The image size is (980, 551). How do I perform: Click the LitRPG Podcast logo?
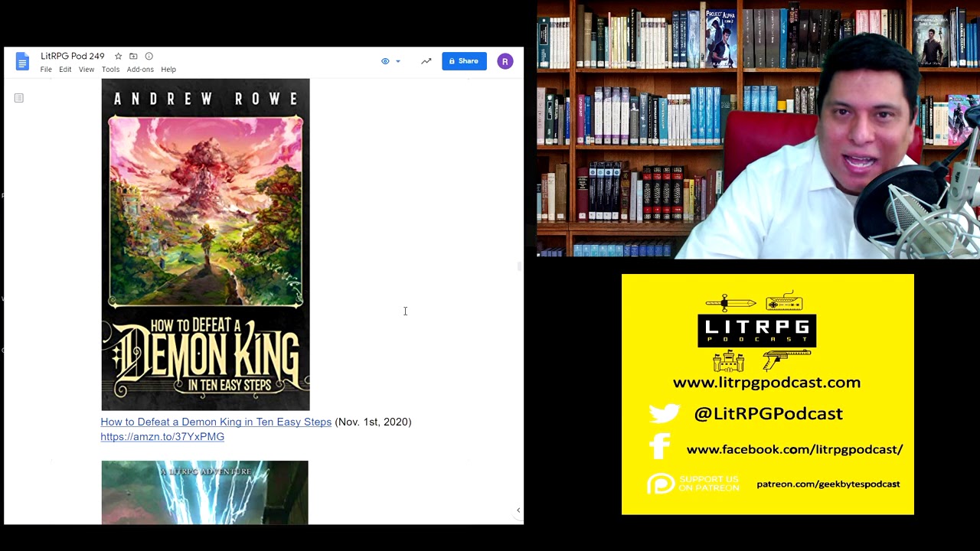click(x=757, y=331)
